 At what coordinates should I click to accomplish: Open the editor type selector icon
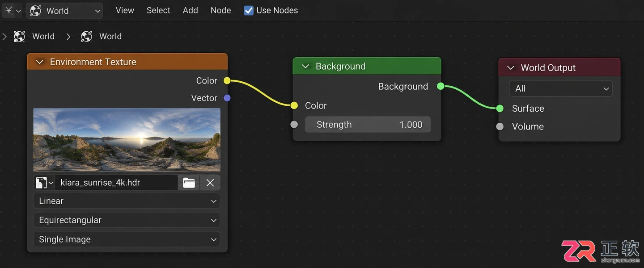click(12, 10)
